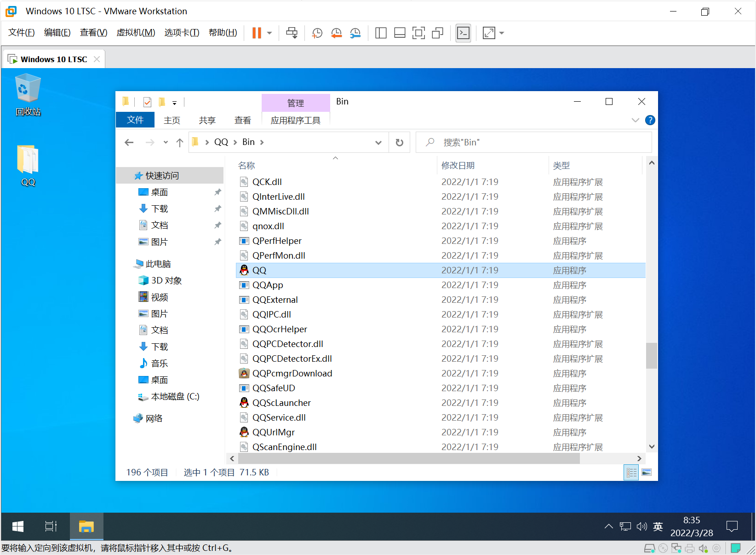The width and height of the screenshot is (756, 555).
Task: Click the VMware pause virtual machine icon
Action: coord(257,33)
